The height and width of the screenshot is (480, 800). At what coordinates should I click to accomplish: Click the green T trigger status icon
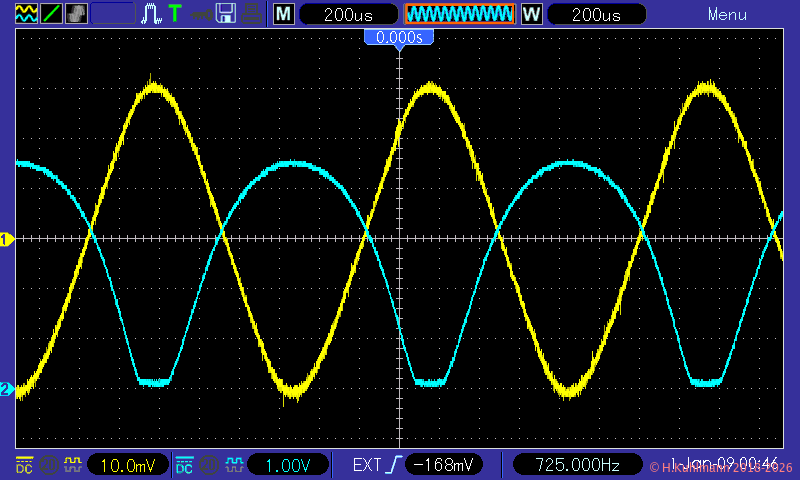click(175, 14)
